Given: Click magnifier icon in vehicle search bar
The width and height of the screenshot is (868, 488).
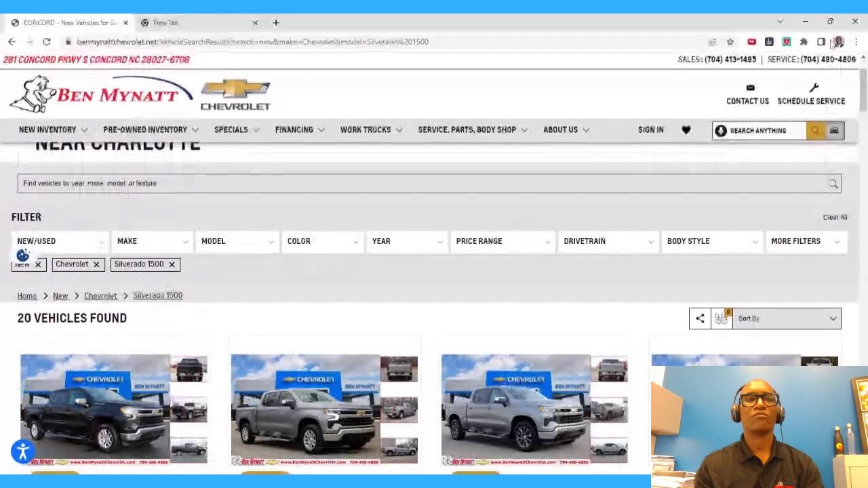Looking at the screenshot, I should [x=833, y=184].
